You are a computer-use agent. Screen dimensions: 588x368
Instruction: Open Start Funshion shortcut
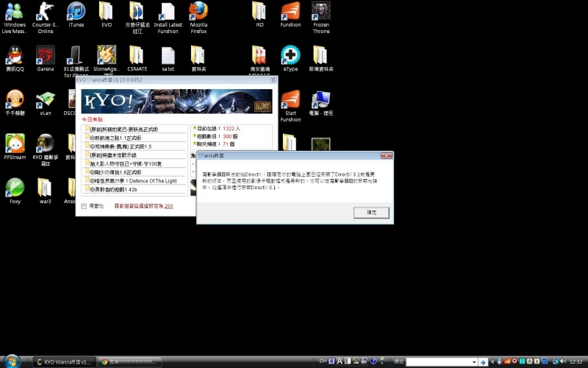click(290, 106)
